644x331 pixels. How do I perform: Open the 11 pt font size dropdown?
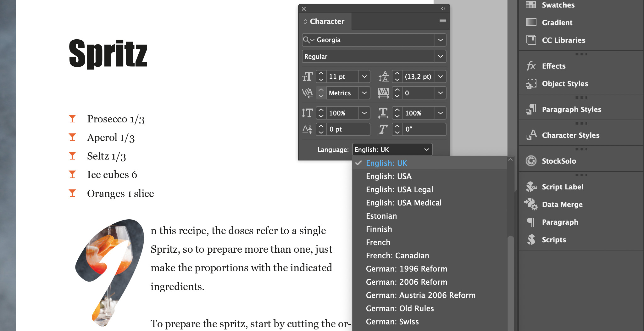point(364,76)
